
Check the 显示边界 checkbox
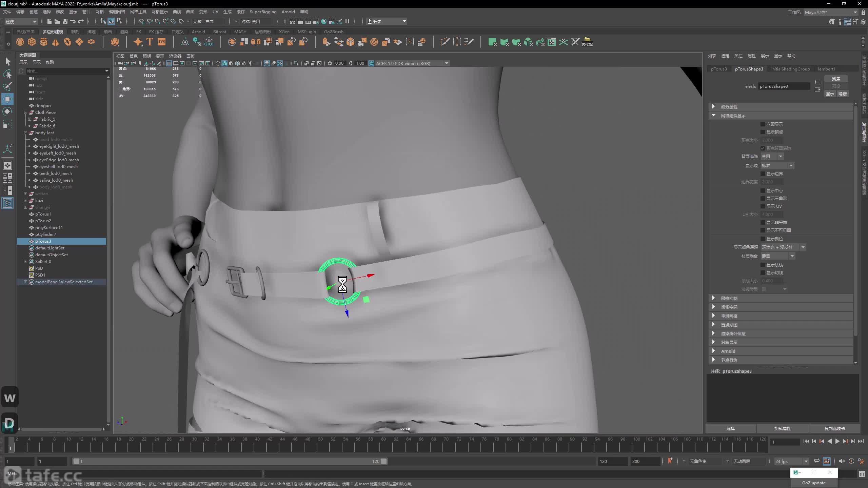coord(763,174)
